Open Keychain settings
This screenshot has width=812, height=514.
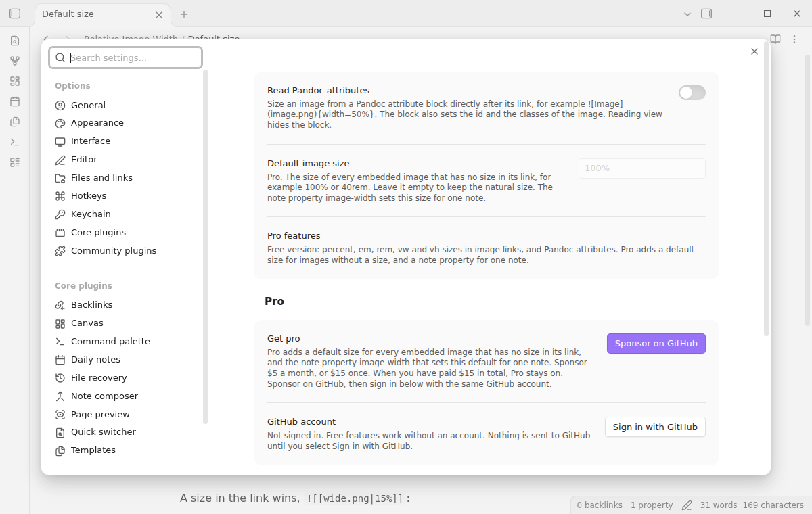pyautogui.click(x=125, y=214)
